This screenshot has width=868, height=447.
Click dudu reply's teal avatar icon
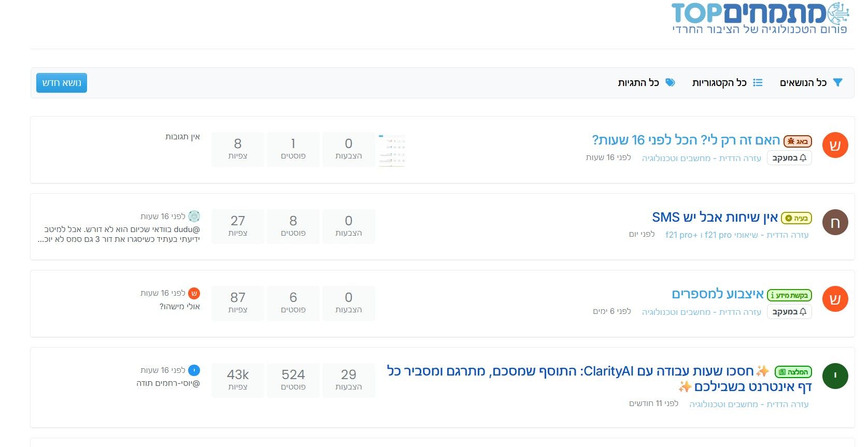pos(194,216)
